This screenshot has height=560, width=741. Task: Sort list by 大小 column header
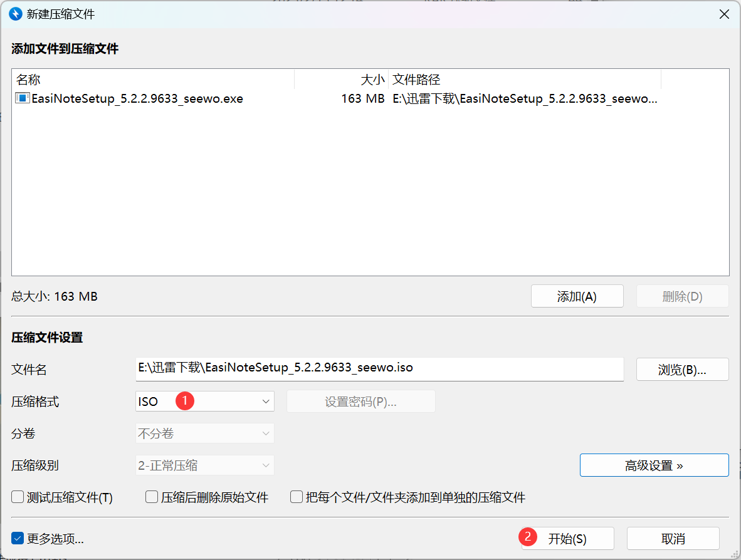tap(341, 80)
